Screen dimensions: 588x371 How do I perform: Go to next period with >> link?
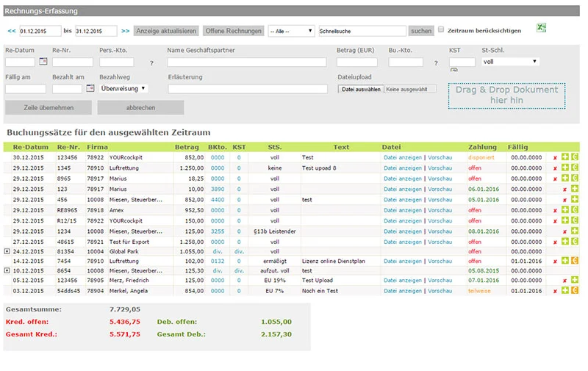click(125, 31)
